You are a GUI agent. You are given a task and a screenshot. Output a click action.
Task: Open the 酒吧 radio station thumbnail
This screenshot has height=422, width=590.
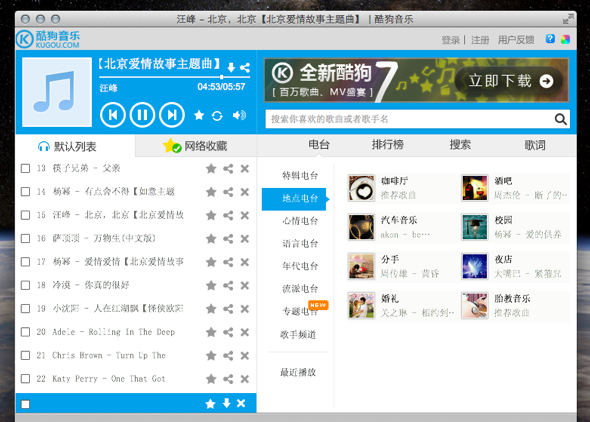pos(474,188)
